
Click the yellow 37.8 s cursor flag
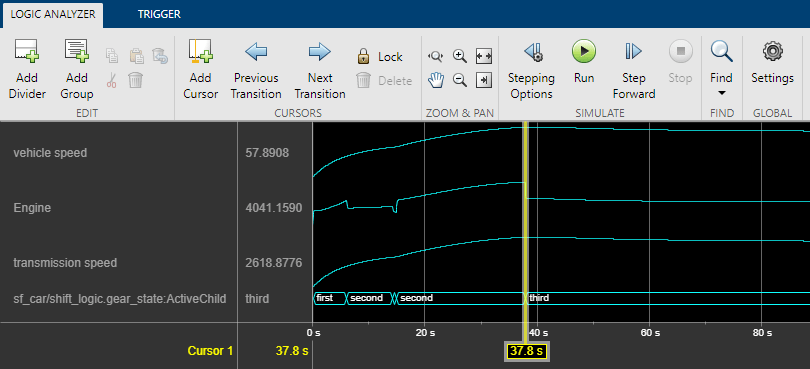pyautogui.click(x=526, y=351)
